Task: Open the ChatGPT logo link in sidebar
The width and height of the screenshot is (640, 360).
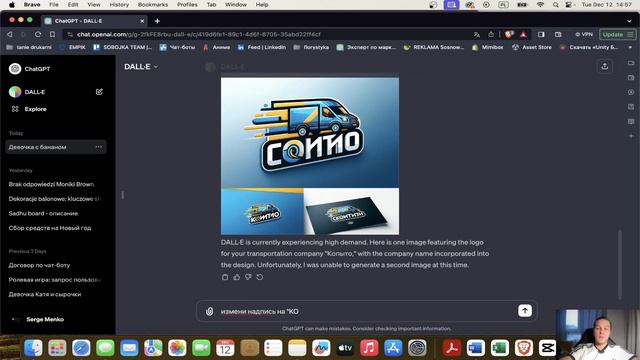Action: pyautogui.click(x=30, y=69)
